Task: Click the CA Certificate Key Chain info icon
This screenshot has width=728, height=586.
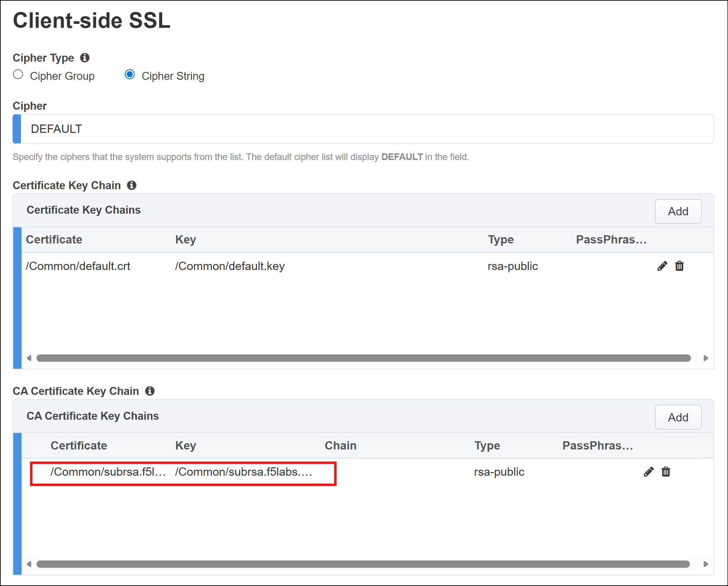Action: (x=150, y=391)
